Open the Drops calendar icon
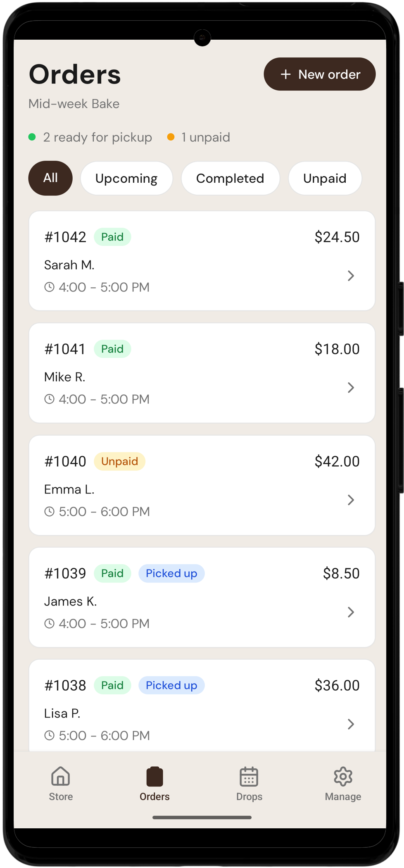This screenshot has width=404, height=868. click(x=249, y=776)
